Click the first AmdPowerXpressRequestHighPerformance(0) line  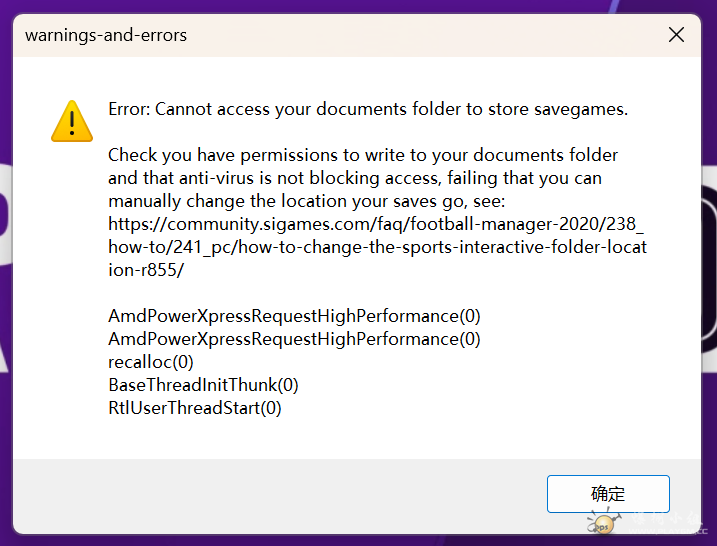pyautogui.click(x=294, y=316)
